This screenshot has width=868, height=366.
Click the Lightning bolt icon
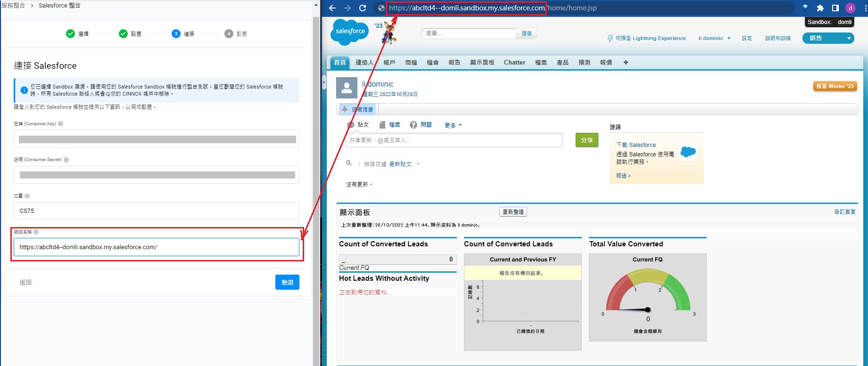[x=611, y=39]
